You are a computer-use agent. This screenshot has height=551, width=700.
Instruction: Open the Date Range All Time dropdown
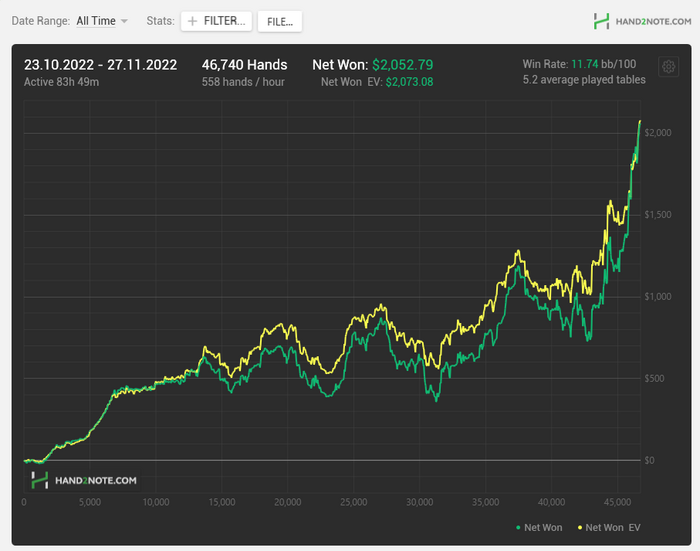96,21
